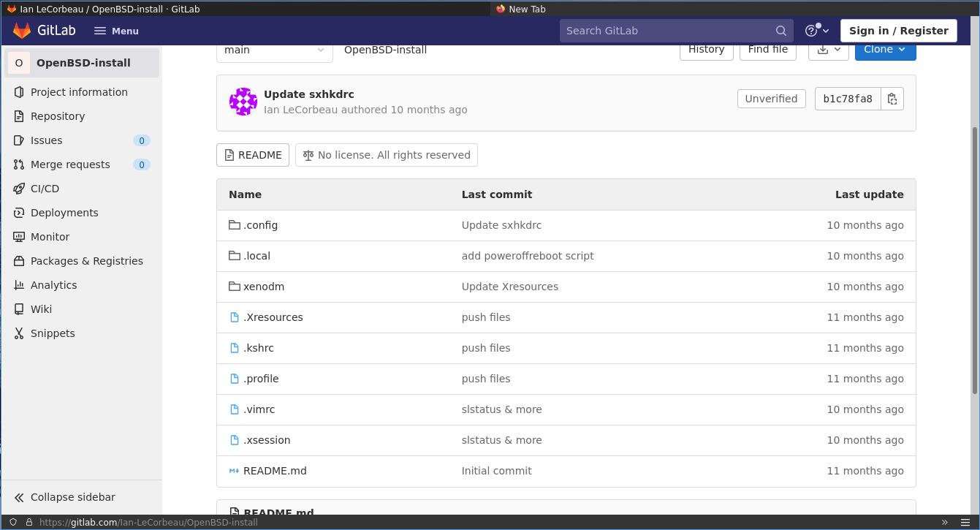
Task: Open the .vimrc file
Action: coord(259,409)
